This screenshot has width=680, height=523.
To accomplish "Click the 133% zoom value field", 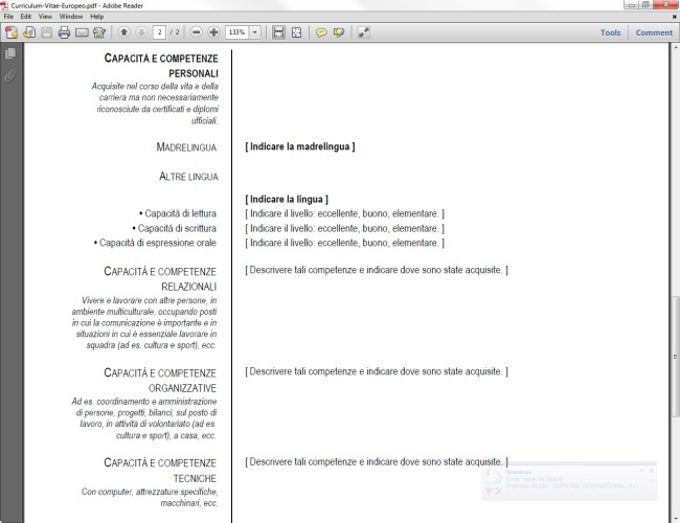I will point(237,32).
